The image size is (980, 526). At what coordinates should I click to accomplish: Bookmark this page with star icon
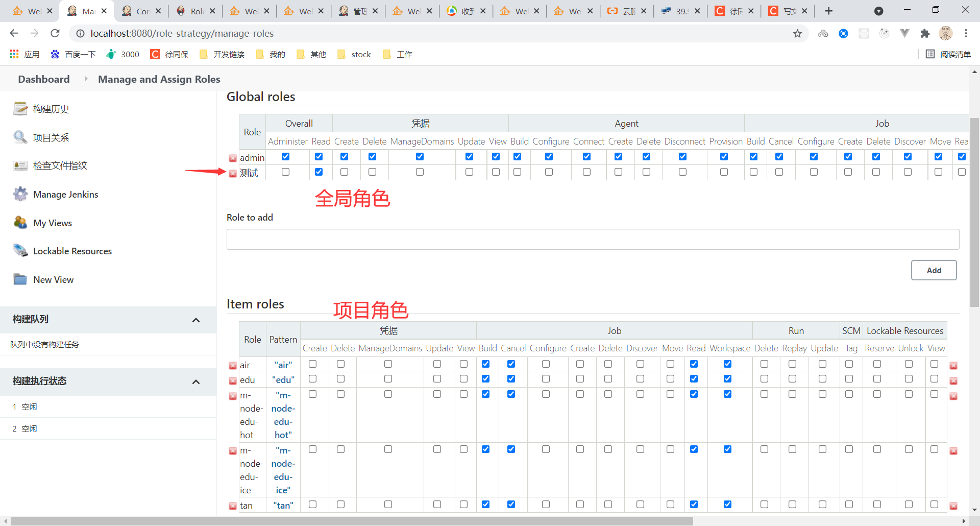[x=797, y=34]
